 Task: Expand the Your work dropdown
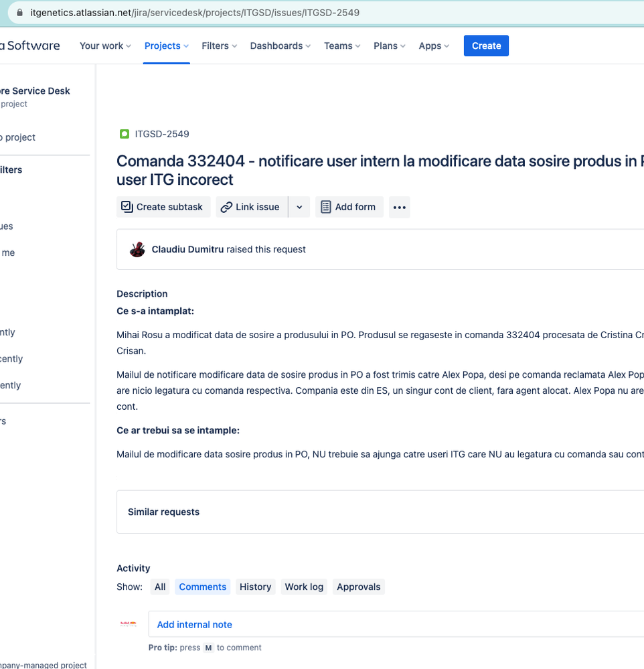pos(105,46)
